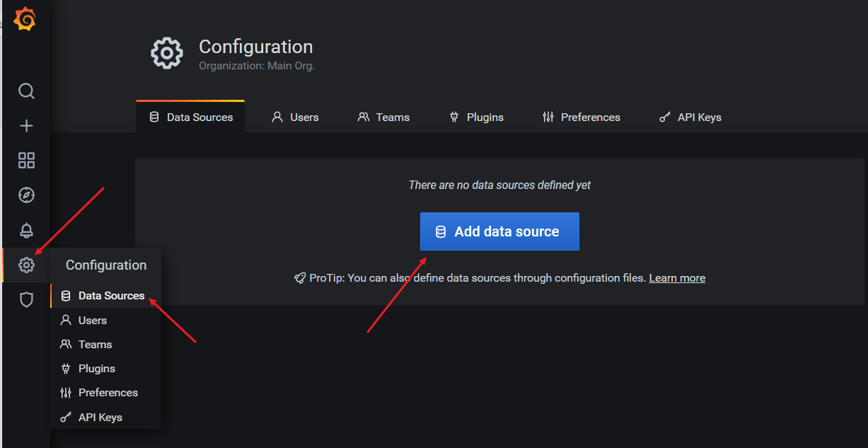Open the Plugins tab
868x448 pixels.
476,117
